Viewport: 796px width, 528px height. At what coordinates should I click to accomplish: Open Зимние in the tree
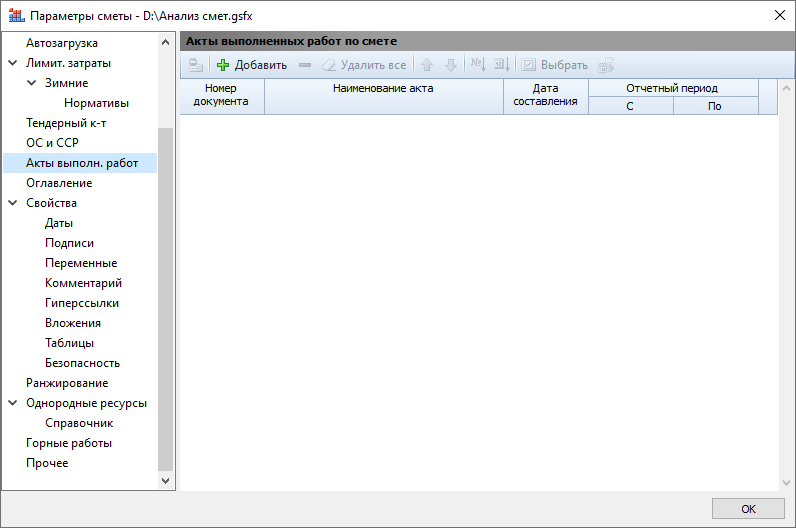point(67,83)
